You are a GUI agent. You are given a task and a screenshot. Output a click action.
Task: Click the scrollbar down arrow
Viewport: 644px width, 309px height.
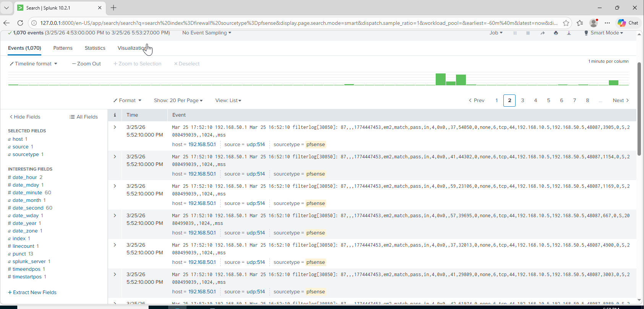(x=639, y=300)
